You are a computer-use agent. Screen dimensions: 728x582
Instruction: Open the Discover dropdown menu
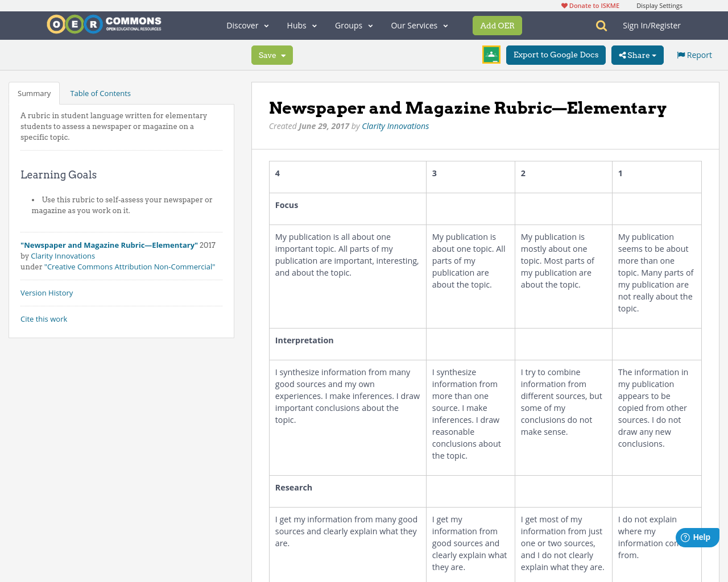pyautogui.click(x=246, y=25)
